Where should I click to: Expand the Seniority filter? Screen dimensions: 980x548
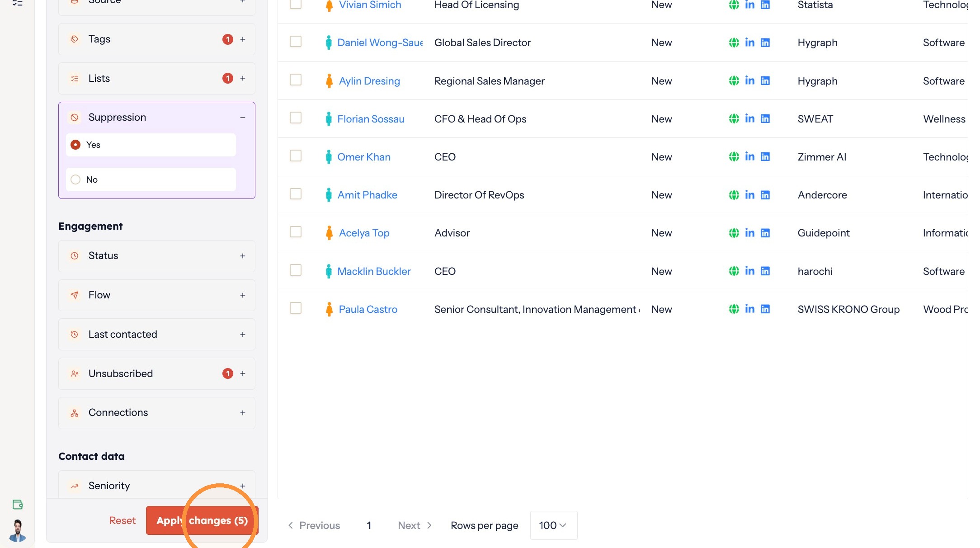(243, 486)
